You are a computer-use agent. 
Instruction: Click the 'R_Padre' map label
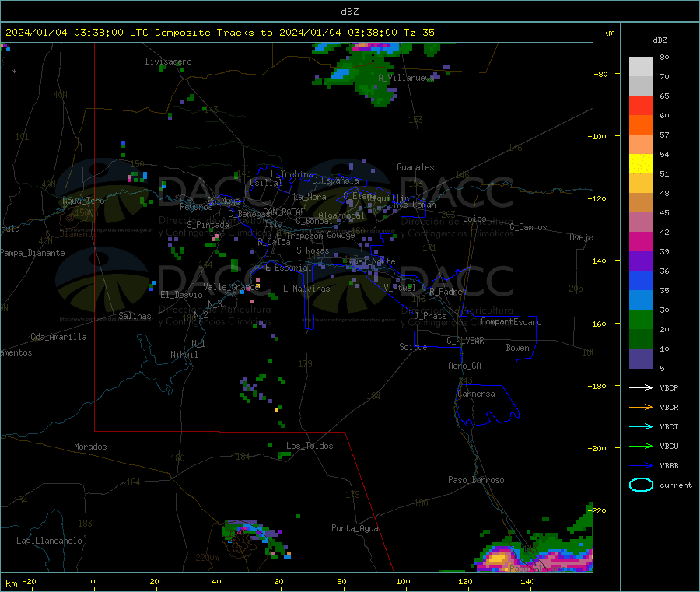coord(446,292)
